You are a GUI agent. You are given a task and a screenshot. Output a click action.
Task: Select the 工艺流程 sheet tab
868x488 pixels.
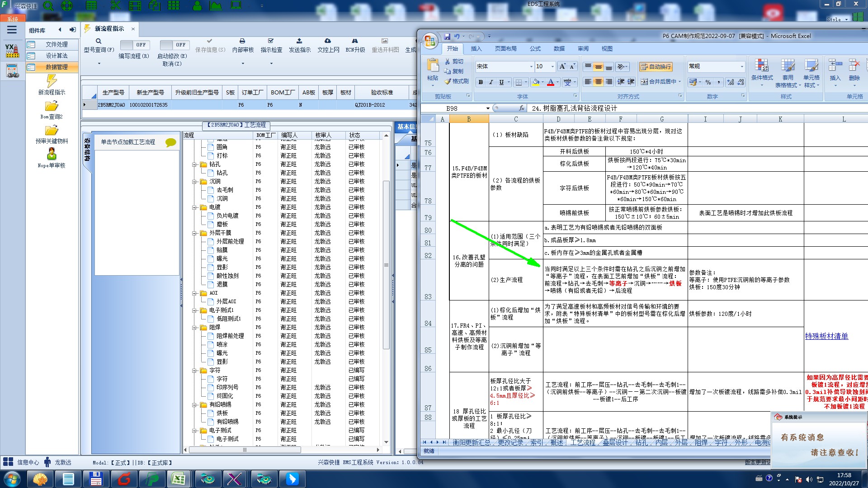point(583,442)
